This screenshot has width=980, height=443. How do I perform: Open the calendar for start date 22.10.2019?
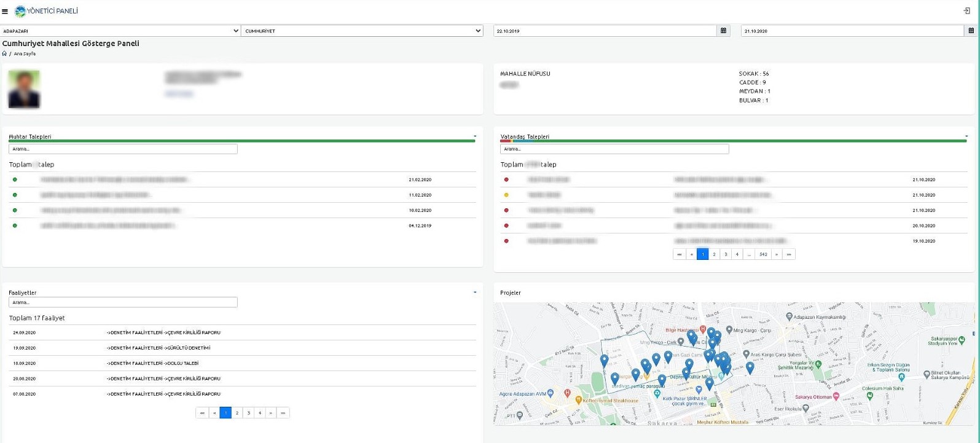(723, 31)
